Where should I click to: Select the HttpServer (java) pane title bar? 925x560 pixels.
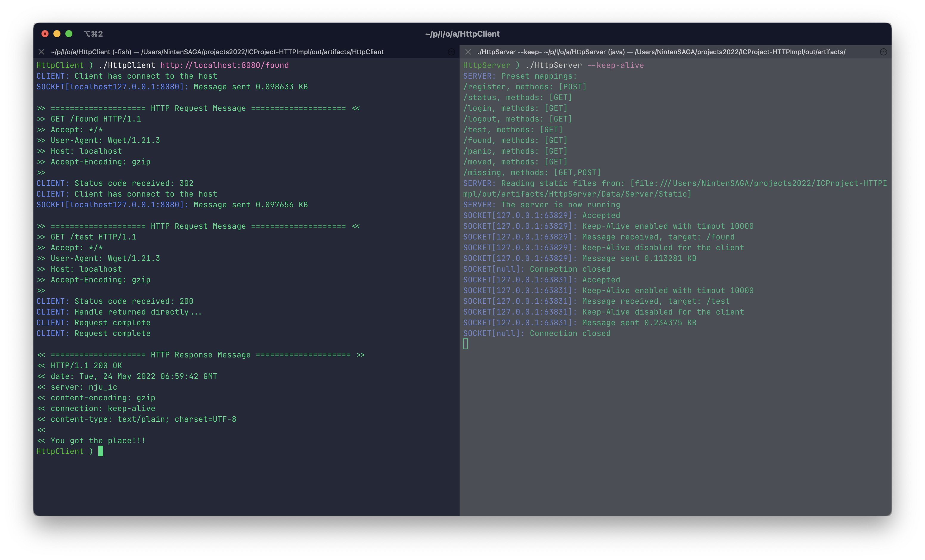[x=661, y=52]
